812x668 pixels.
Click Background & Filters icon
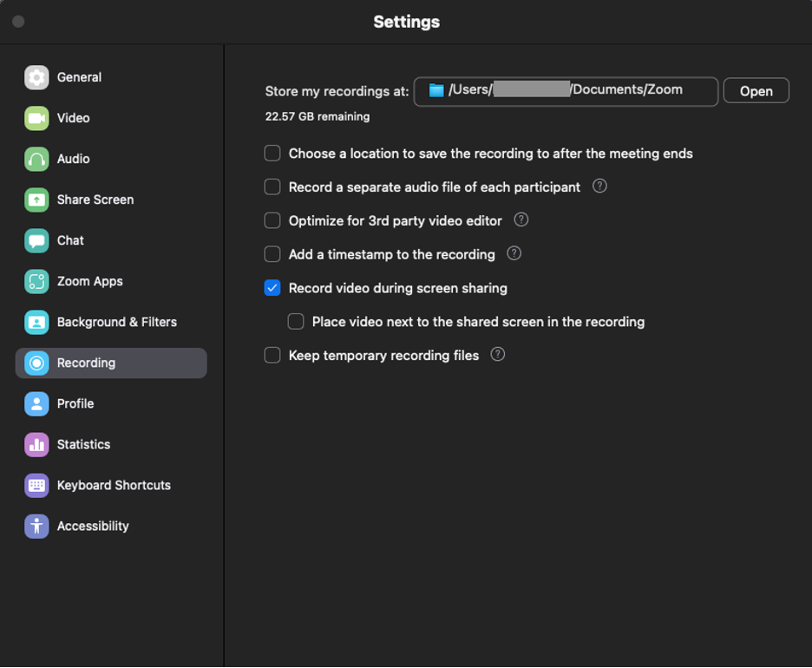36,322
